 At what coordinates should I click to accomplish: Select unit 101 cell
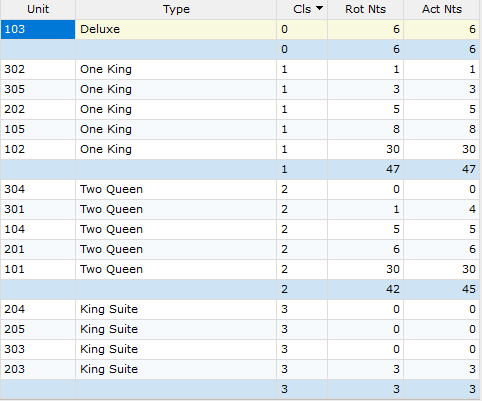(38, 269)
